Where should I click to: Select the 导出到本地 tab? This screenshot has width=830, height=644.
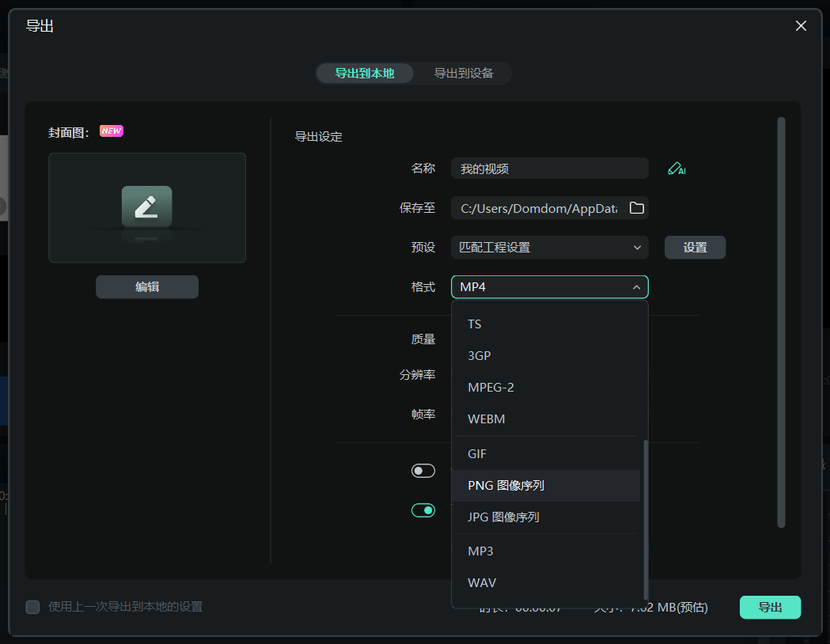tap(364, 73)
